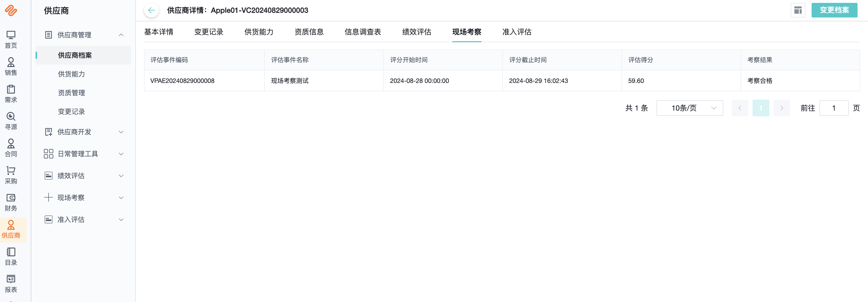Click the 日常管理工具 grid icon
The height and width of the screenshot is (302, 868).
49,154
